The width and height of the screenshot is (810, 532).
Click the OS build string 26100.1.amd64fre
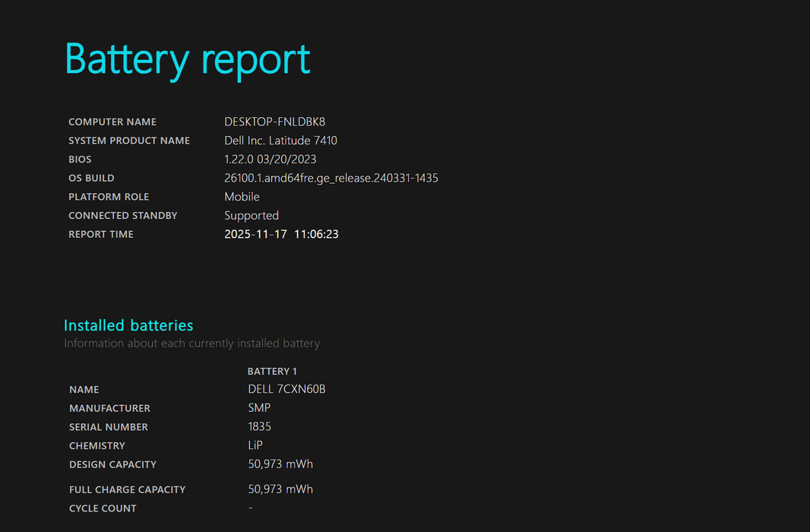click(331, 178)
